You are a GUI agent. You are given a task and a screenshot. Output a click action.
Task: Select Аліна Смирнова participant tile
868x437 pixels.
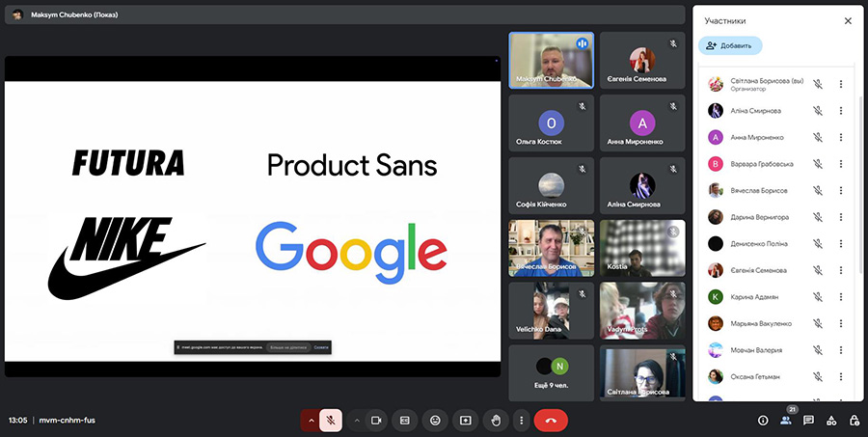(642, 185)
